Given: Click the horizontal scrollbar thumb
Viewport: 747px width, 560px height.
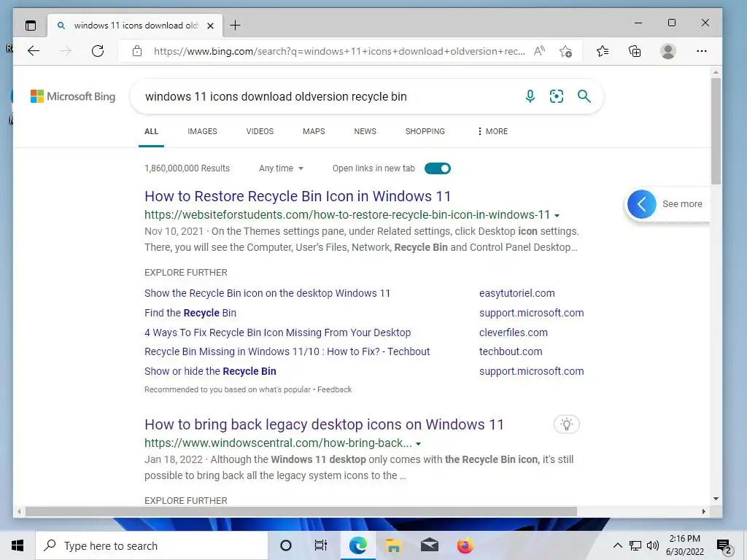Looking at the screenshot, I should (x=301, y=511).
